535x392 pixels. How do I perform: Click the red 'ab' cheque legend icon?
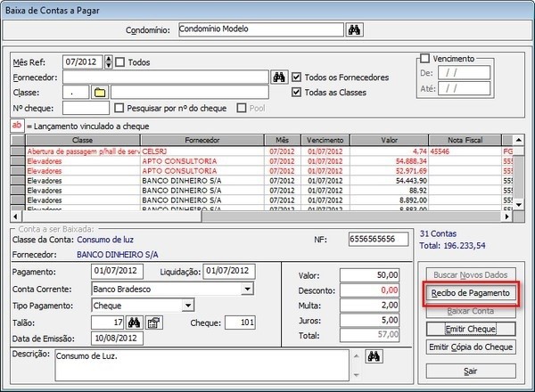click(x=16, y=126)
